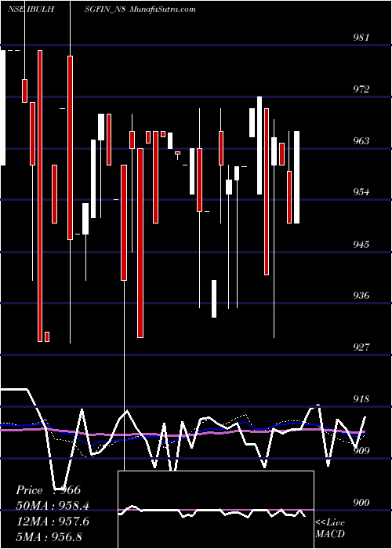Click inside the MACD inset panel
392x549 pixels.
coord(216,510)
